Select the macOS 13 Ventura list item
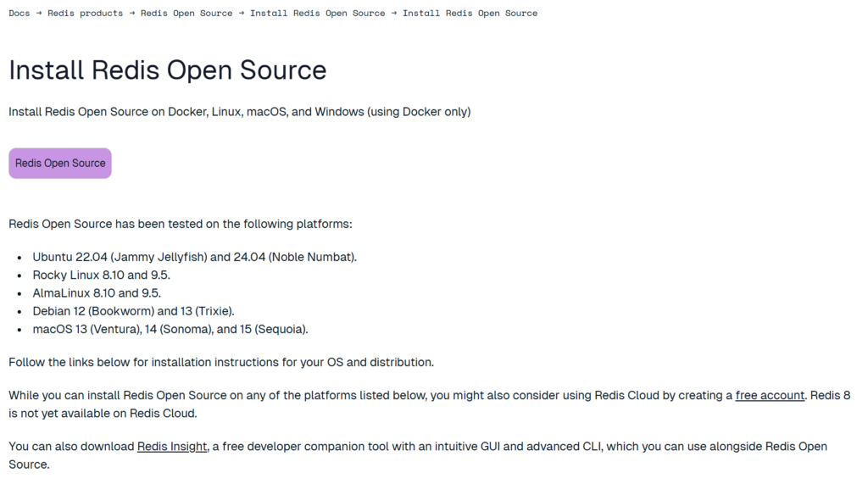The image size is (868, 484). (x=170, y=329)
